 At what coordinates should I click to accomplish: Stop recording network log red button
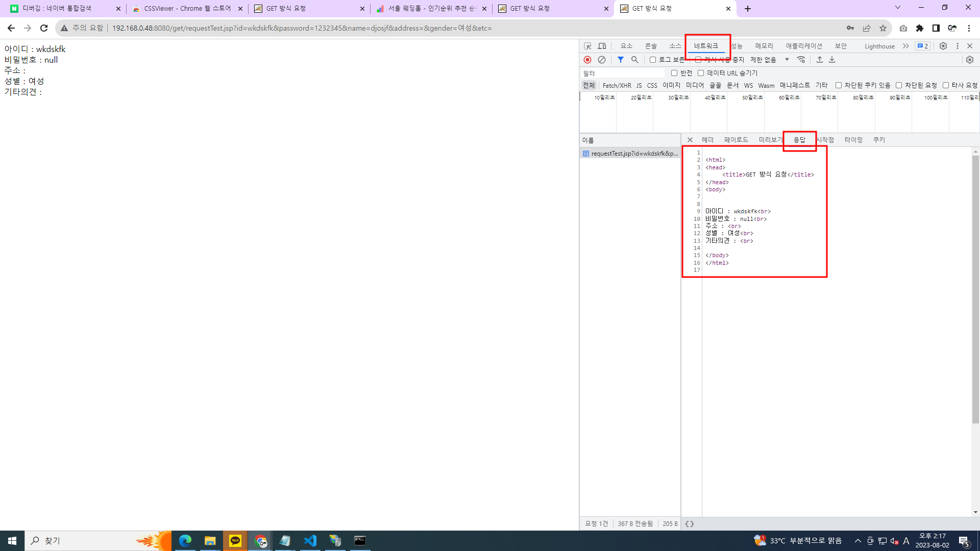tap(587, 60)
